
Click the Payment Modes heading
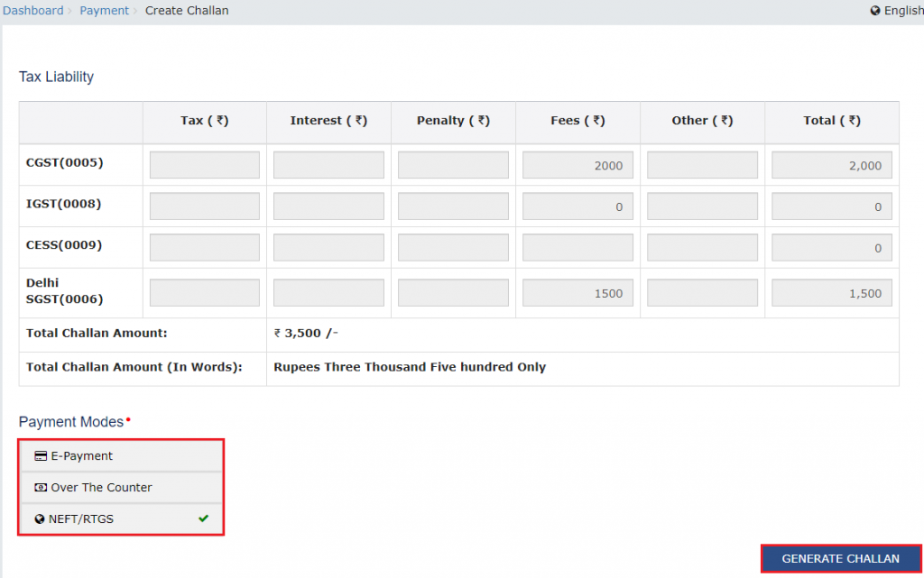[x=71, y=422]
